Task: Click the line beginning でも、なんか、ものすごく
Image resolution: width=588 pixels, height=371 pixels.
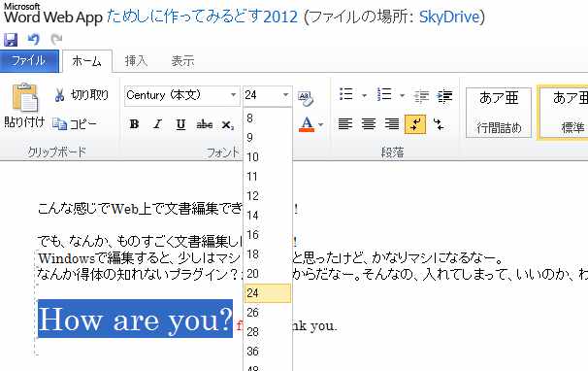Action: (168, 242)
